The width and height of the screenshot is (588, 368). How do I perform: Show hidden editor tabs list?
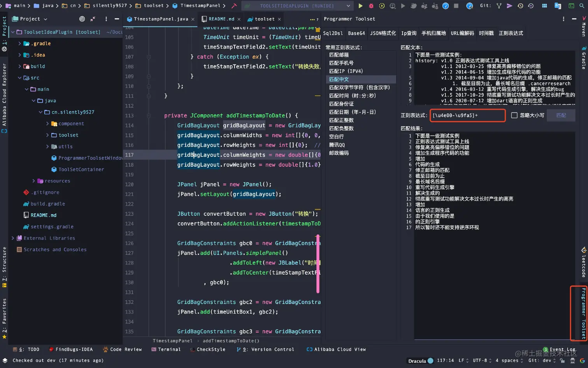pyautogui.click(x=314, y=19)
